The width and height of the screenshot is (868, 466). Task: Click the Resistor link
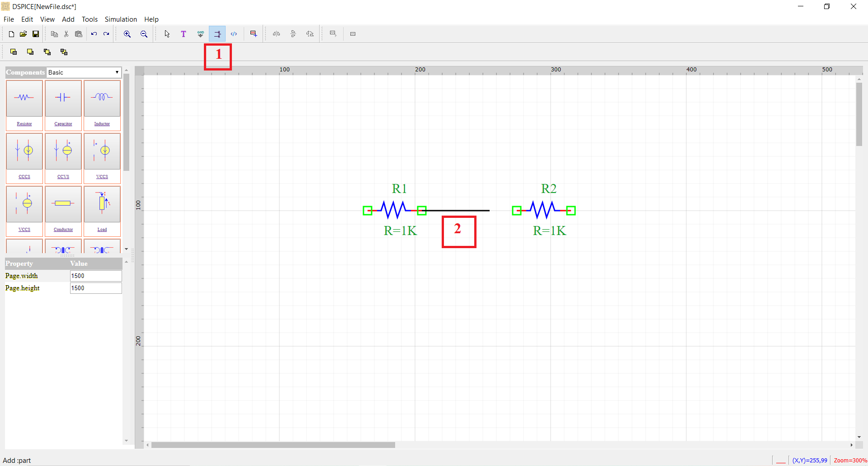[x=24, y=124]
